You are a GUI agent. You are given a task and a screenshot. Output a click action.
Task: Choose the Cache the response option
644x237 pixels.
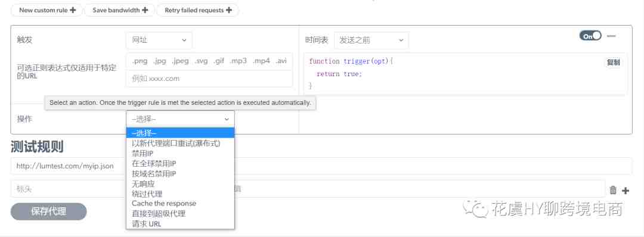coord(180,204)
